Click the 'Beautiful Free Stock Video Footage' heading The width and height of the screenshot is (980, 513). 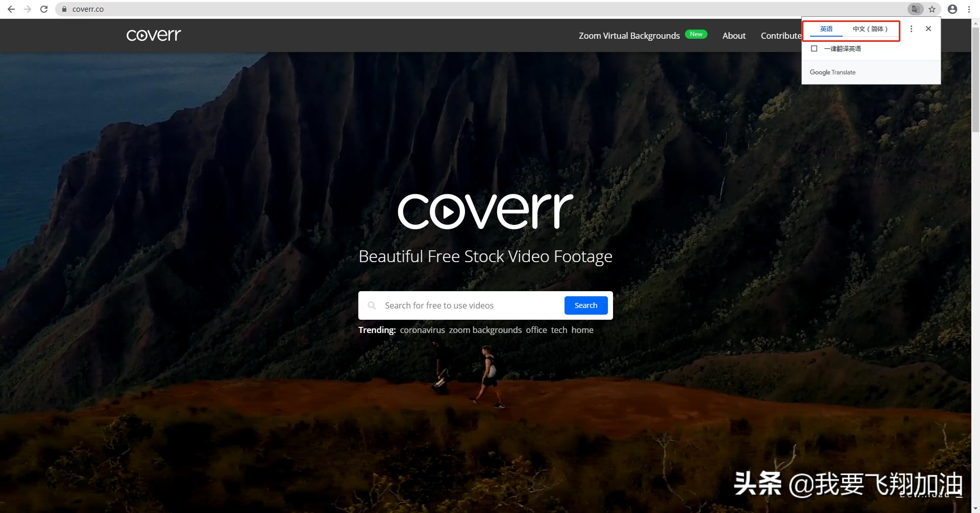pyautogui.click(x=485, y=256)
